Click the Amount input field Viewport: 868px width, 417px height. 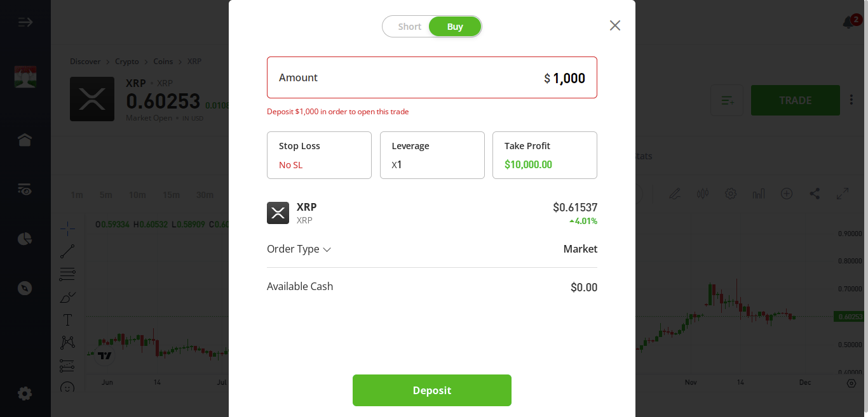click(432, 77)
